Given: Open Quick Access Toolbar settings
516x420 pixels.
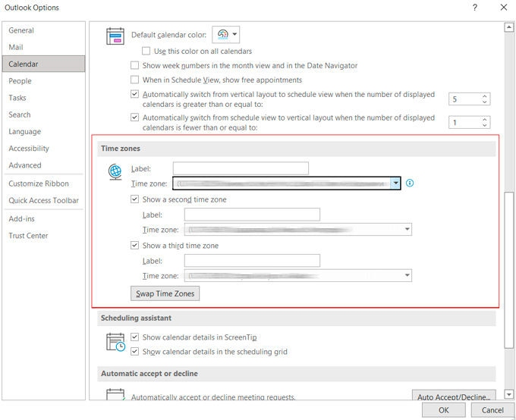Looking at the screenshot, I should tap(43, 200).
